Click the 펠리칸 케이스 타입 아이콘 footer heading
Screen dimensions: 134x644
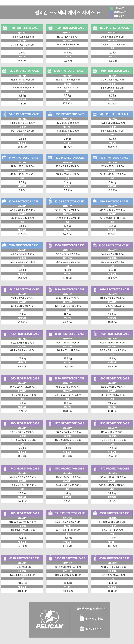(91, 609)
